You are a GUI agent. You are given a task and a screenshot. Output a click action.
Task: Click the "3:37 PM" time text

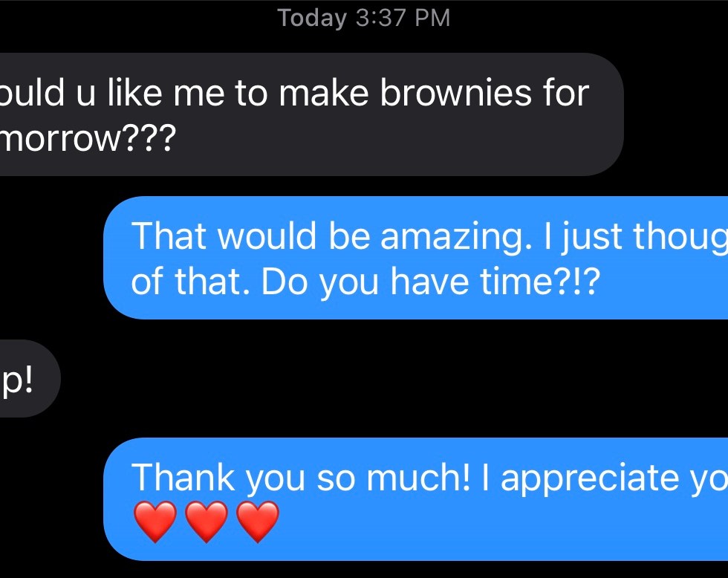(x=403, y=18)
